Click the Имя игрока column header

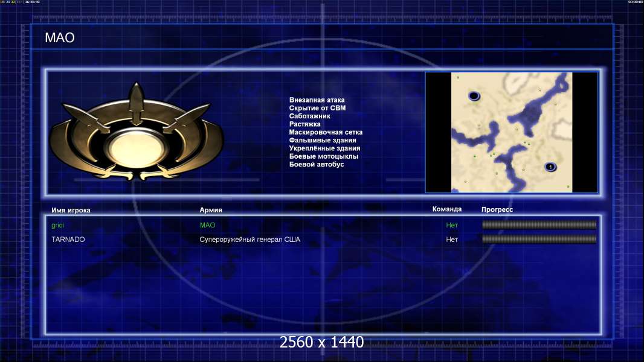[71, 211]
